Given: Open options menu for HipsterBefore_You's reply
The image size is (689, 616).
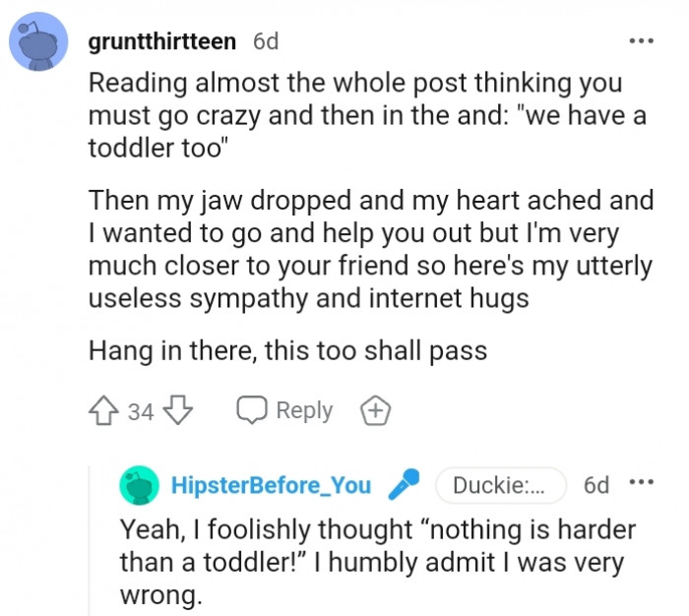Looking at the screenshot, I should coord(641,484).
